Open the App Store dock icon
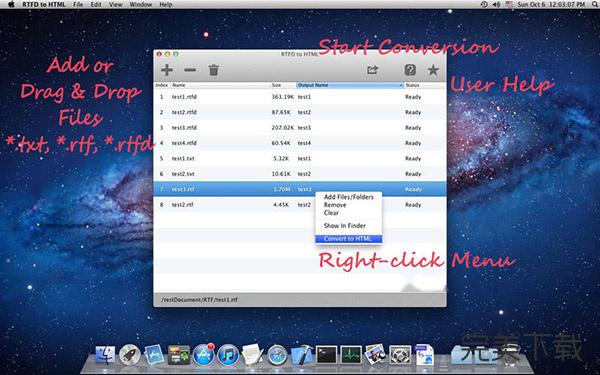Image resolution: width=600 pixels, height=375 pixels. coord(204,354)
